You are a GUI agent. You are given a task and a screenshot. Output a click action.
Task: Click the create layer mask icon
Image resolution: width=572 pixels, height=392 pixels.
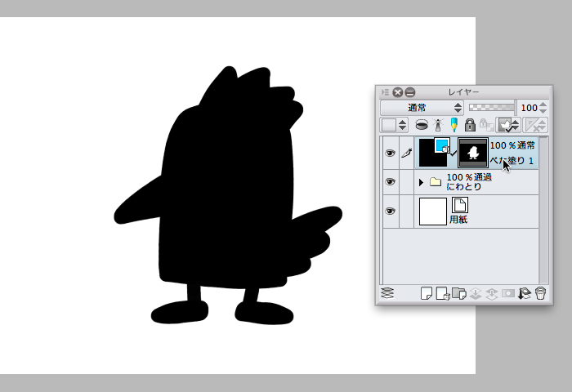tap(508, 293)
